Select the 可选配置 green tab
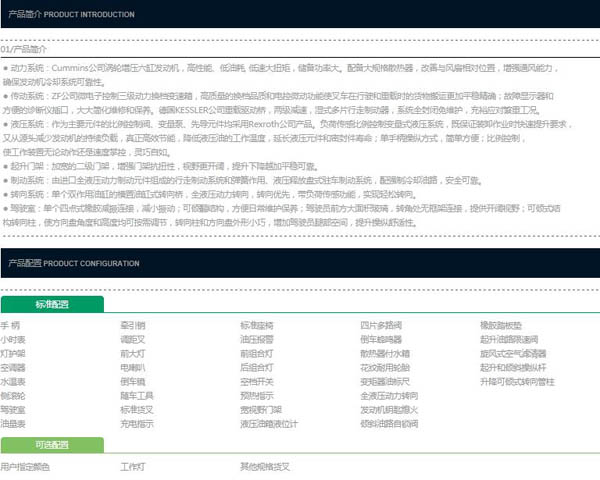The height and width of the screenshot is (480, 600). click(x=52, y=444)
